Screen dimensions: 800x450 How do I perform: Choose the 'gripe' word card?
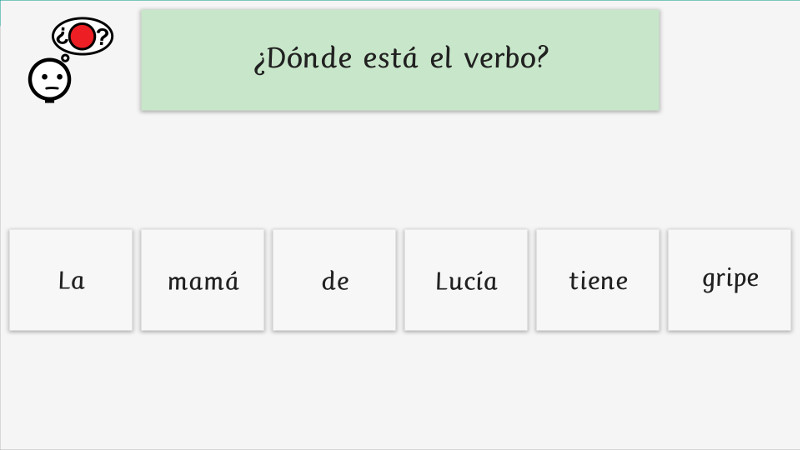(x=730, y=280)
